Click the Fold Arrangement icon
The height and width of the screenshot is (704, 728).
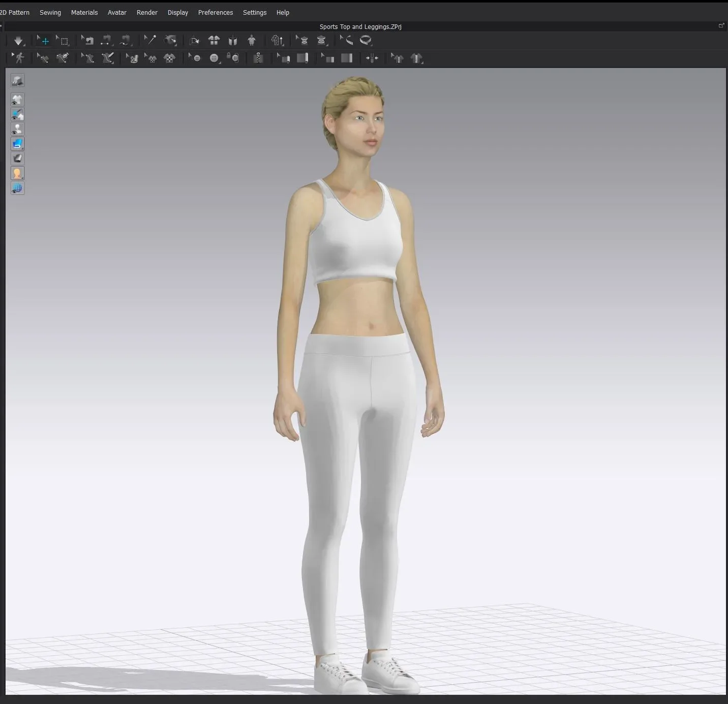click(194, 41)
